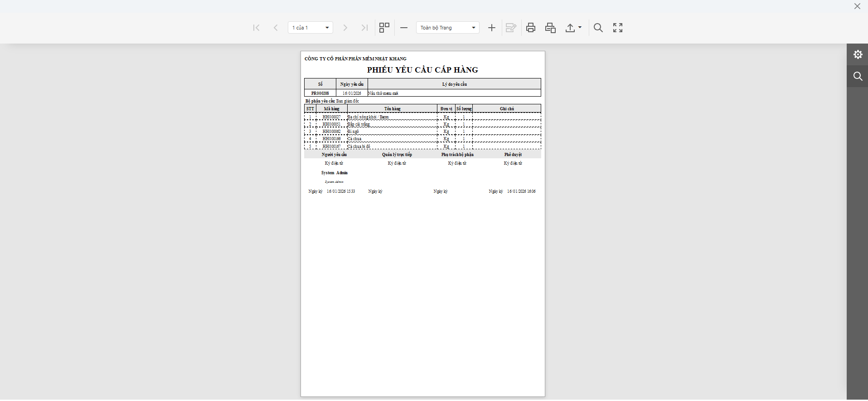Open the page number dropdown '1 của 1'

[310, 28]
